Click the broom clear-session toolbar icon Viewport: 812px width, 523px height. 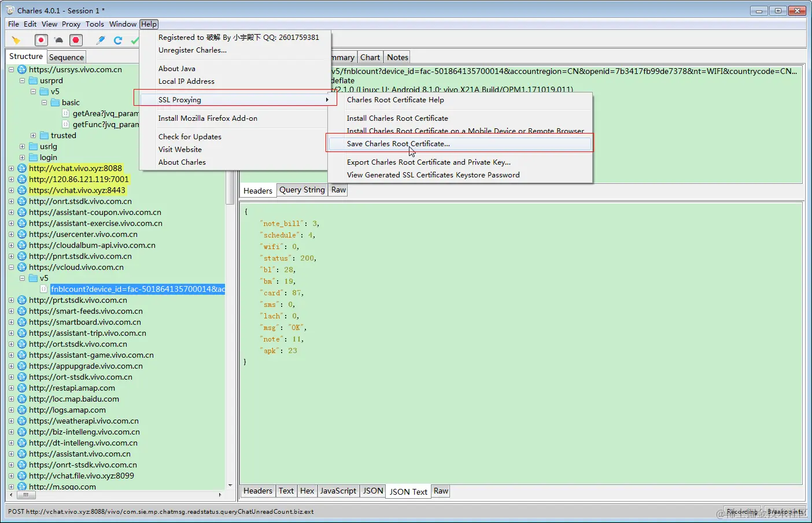[16, 40]
